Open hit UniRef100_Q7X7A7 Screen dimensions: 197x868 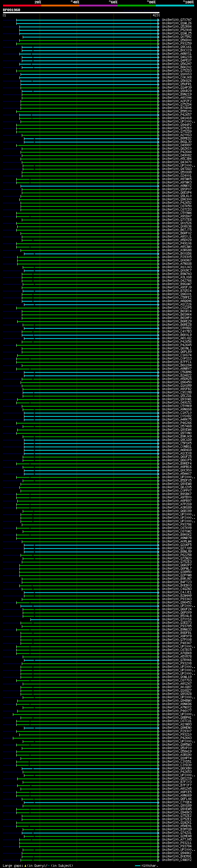point(177,20)
